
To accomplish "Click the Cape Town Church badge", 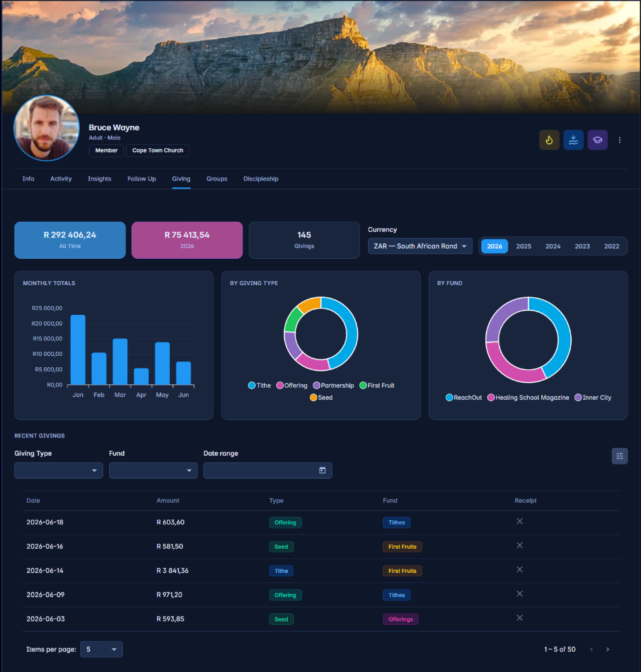I will pyautogui.click(x=158, y=150).
